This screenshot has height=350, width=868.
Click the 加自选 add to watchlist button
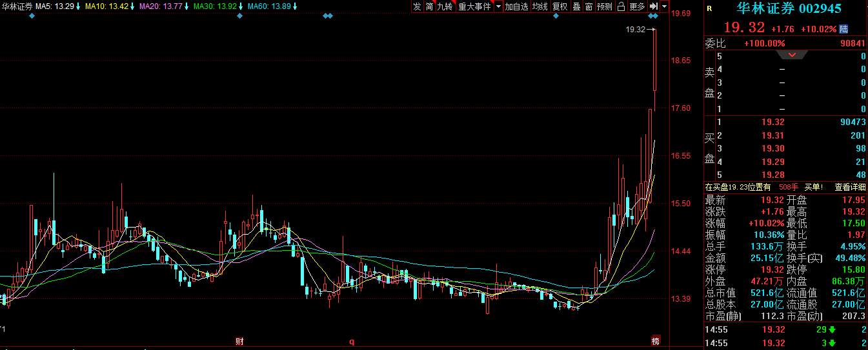pyautogui.click(x=516, y=6)
